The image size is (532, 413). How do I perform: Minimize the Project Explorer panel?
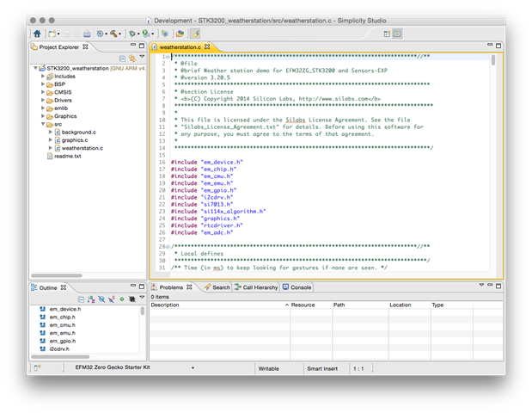click(133, 45)
